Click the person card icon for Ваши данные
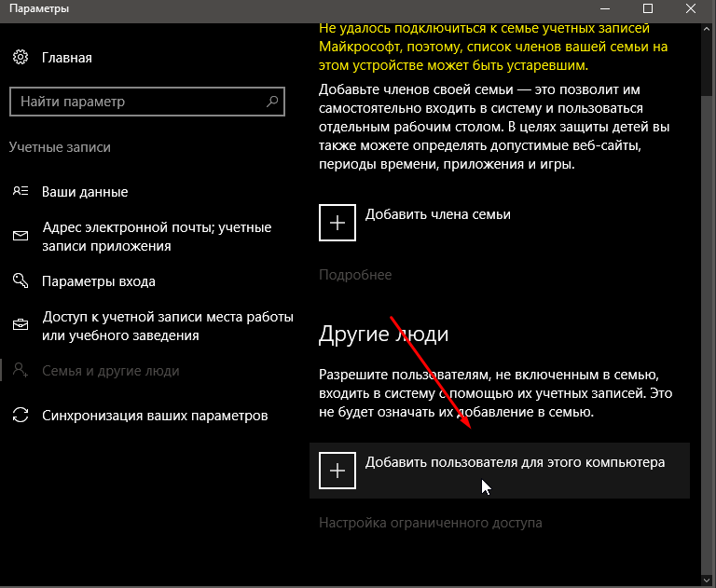 (x=21, y=191)
